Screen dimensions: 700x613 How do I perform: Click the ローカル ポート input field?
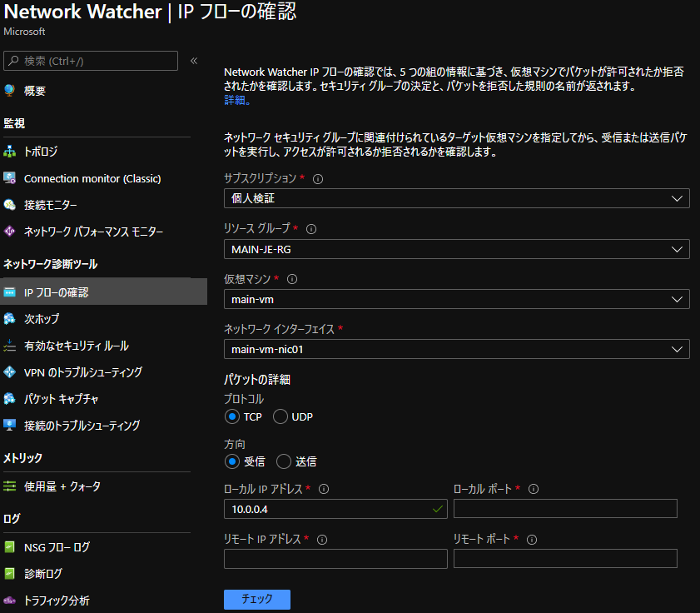tap(565, 509)
